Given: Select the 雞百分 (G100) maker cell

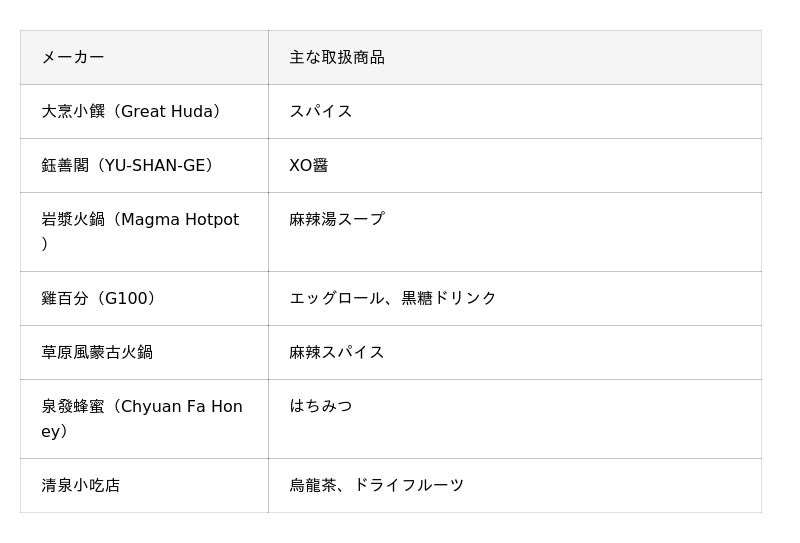Looking at the screenshot, I should (144, 299).
